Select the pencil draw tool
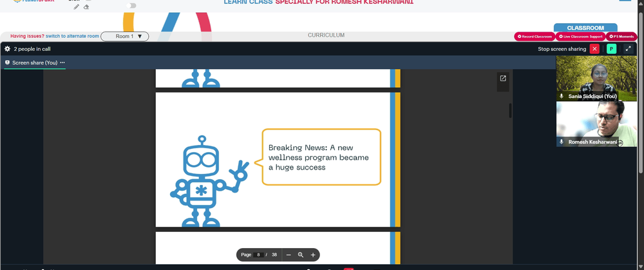 point(77,7)
